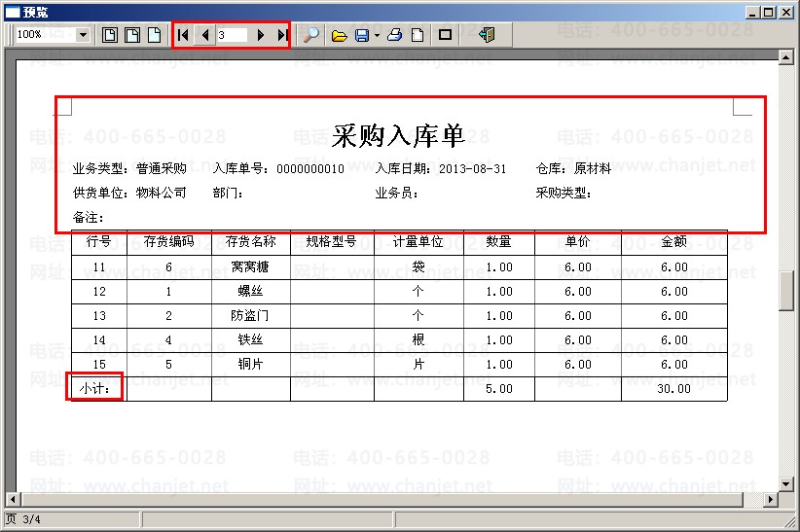This screenshot has height=532, width=800.
Task: Exit preview with the door icon
Action: pyautogui.click(x=487, y=35)
